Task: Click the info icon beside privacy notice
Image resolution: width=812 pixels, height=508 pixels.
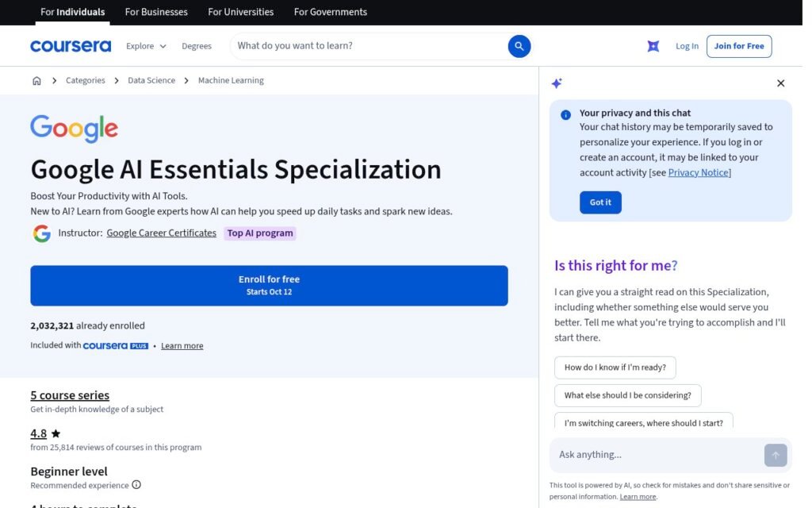Action: coord(565,114)
